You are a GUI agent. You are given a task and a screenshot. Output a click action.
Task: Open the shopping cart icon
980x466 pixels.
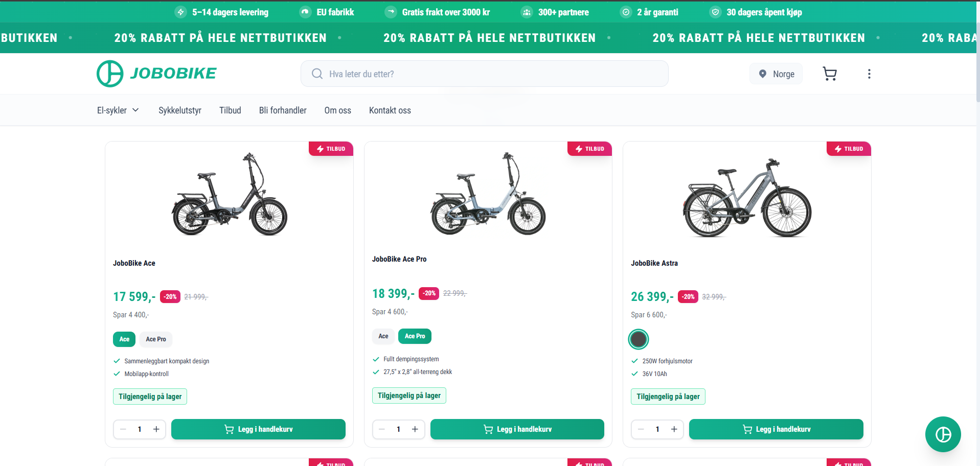[x=830, y=74]
